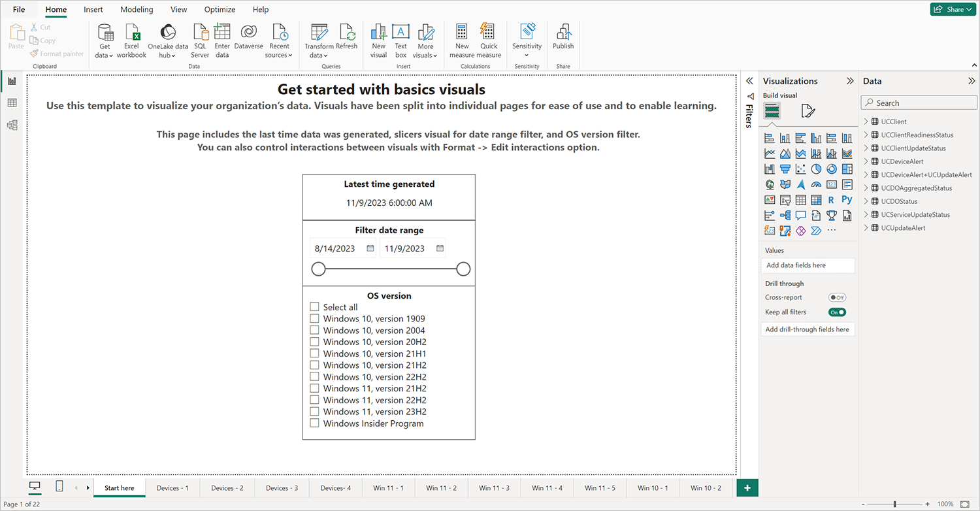Image resolution: width=980 pixels, height=511 pixels.
Task: Check the Windows 11, version 23H2 box
Action: pos(315,412)
